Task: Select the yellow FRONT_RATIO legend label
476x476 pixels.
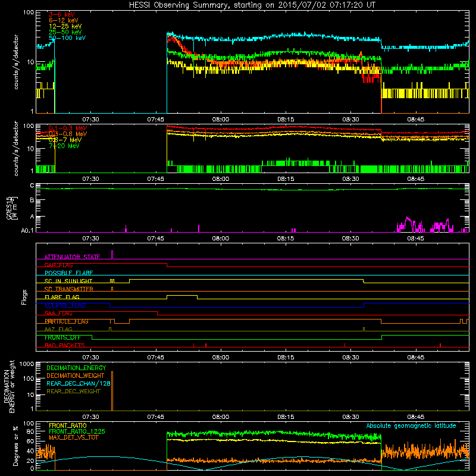Action: click(x=68, y=425)
